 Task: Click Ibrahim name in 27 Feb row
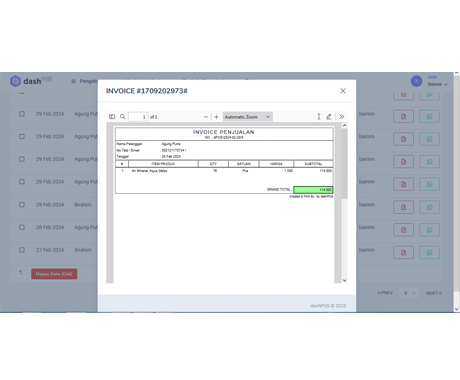[83, 250]
